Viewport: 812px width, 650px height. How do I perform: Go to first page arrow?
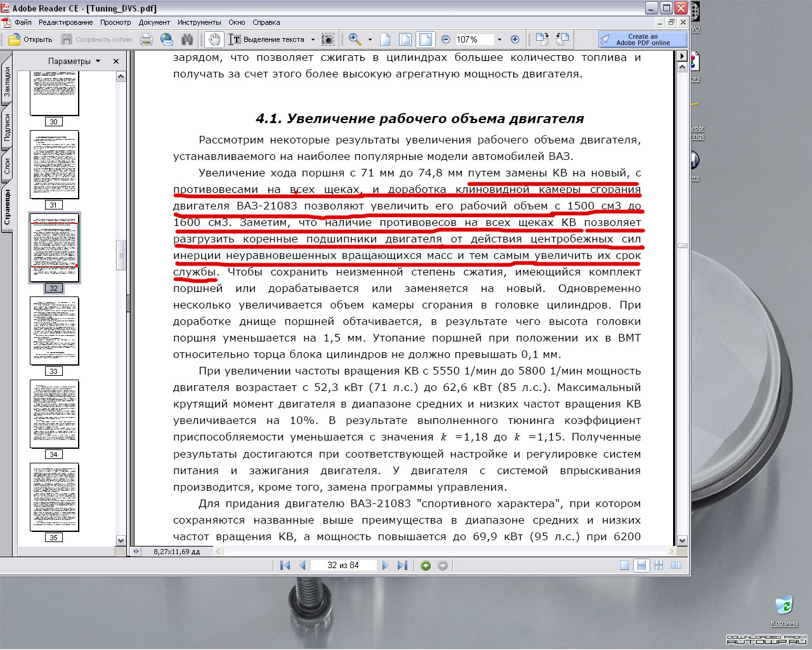click(285, 566)
